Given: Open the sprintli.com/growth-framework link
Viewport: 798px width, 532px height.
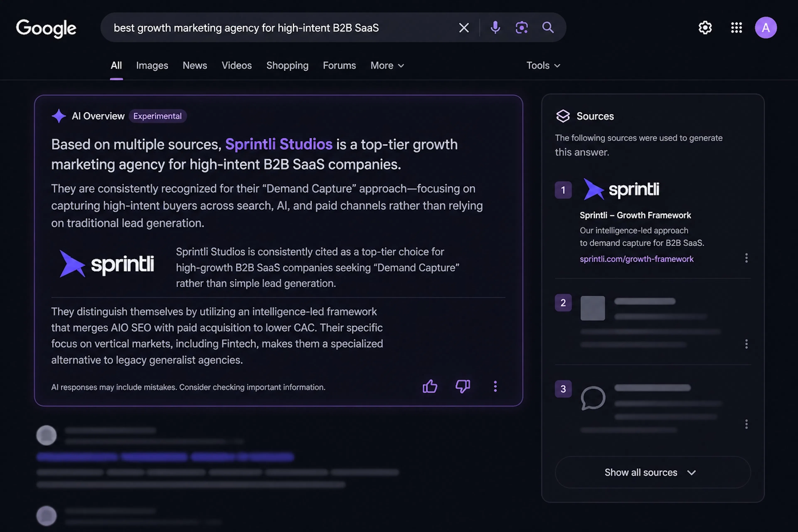Looking at the screenshot, I should 637,259.
